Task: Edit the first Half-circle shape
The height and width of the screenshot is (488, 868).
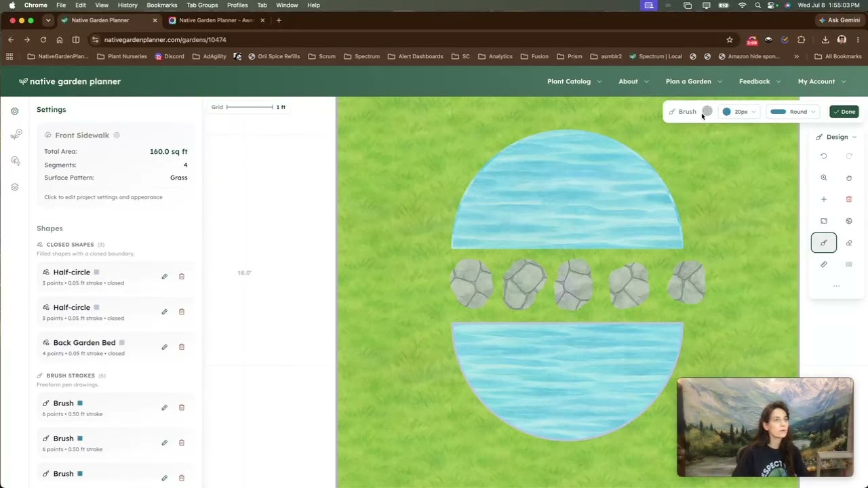Action: click(164, 277)
